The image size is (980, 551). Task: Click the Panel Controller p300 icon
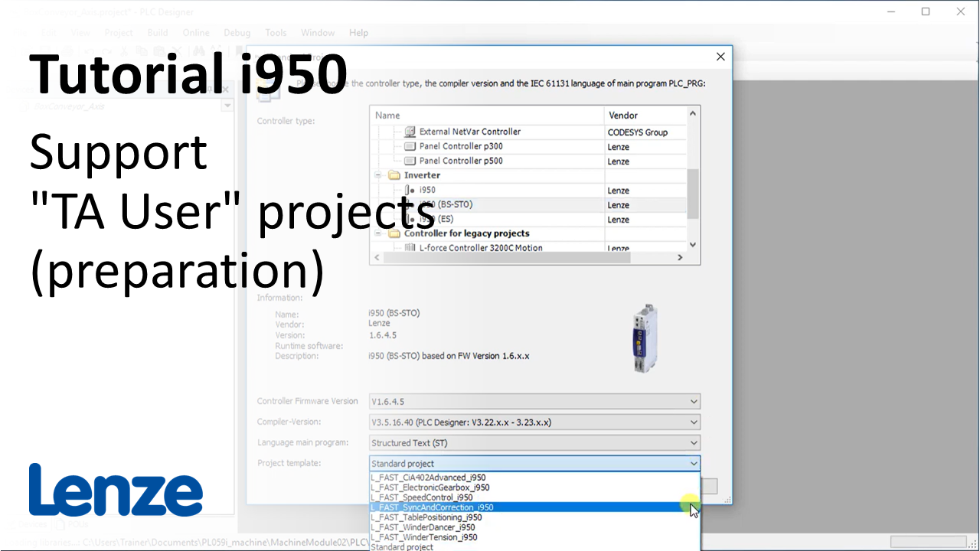tap(410, 146)
